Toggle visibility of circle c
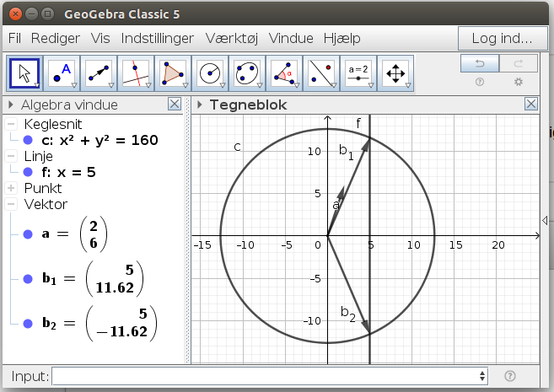 28,140
